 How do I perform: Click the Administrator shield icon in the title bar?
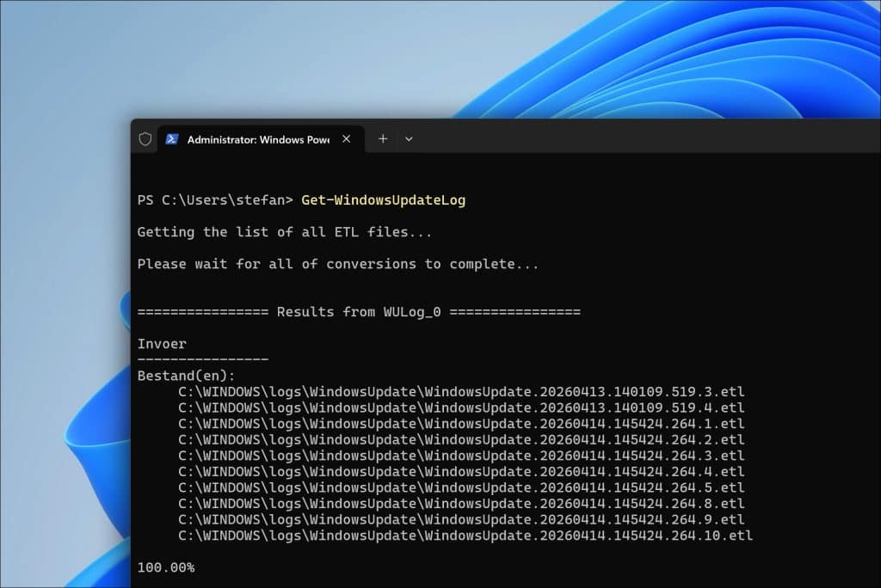click(x=145, y=138)
